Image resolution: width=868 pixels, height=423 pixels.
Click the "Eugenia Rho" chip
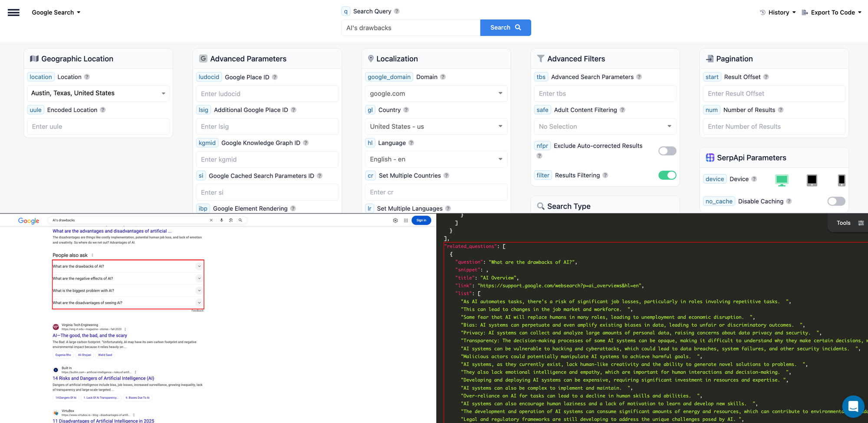63,355
